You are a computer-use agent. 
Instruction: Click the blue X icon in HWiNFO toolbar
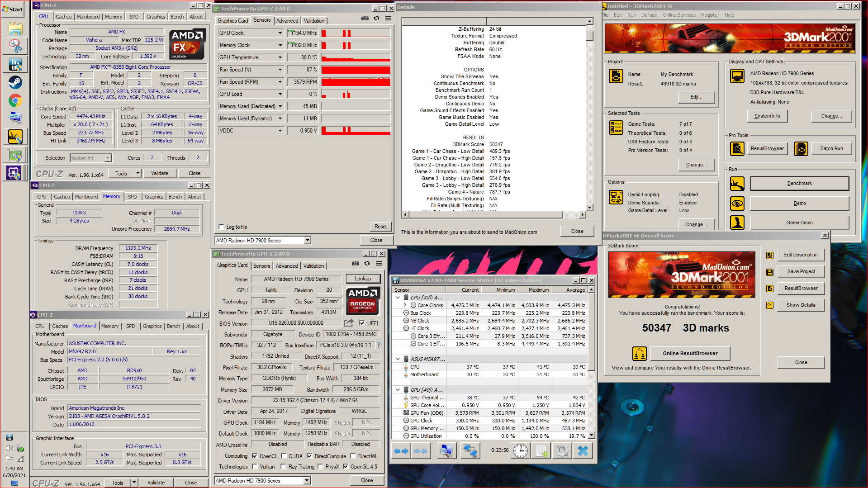pyautogui.click(x=583, y=451)
